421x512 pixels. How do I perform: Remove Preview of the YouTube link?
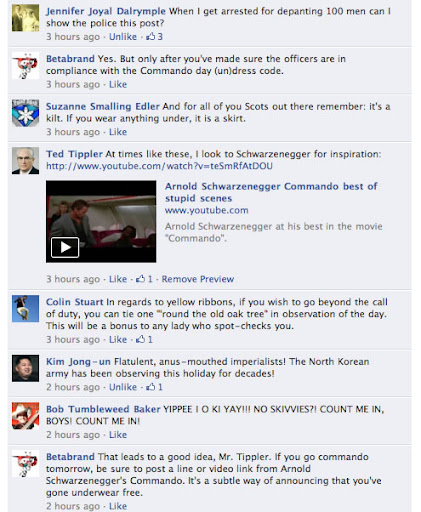[198, 279]
